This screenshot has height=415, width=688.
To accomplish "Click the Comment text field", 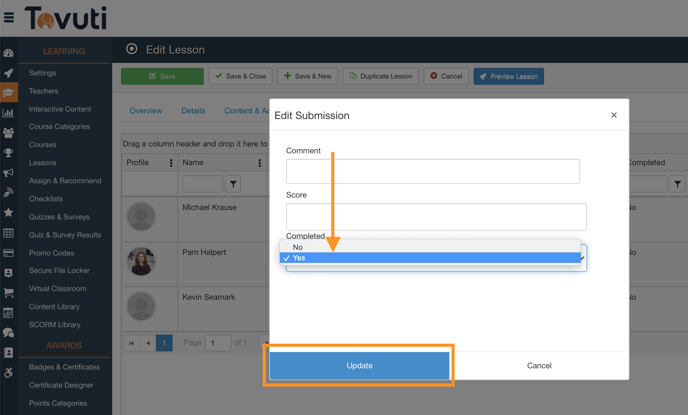I will pyautogui.click(x=432, y=171).
